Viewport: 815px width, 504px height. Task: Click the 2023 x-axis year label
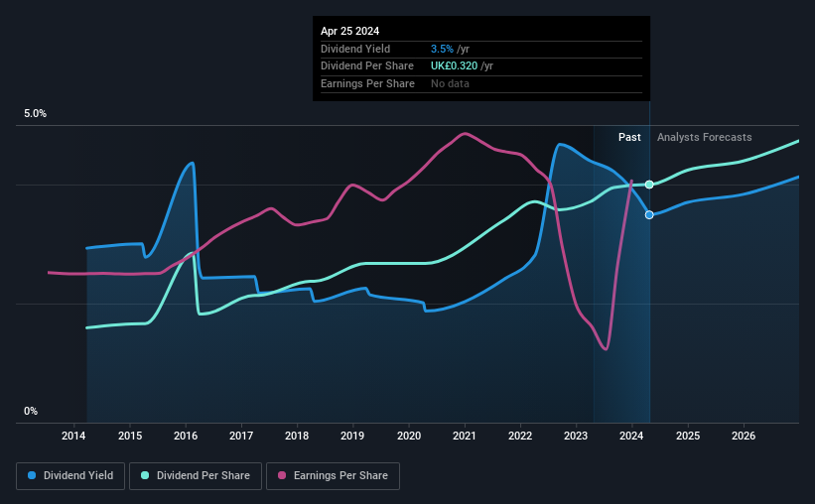tap(576, 436)
